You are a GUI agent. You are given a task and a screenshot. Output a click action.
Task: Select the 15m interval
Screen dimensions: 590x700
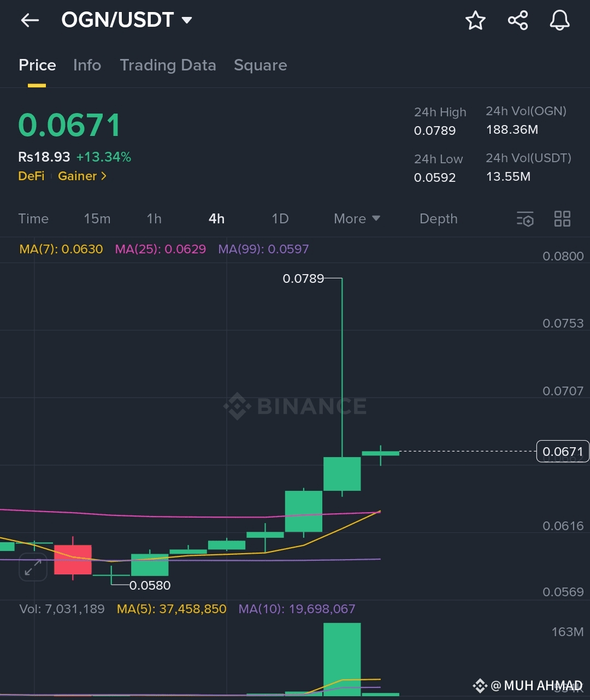tap(97, 219)
